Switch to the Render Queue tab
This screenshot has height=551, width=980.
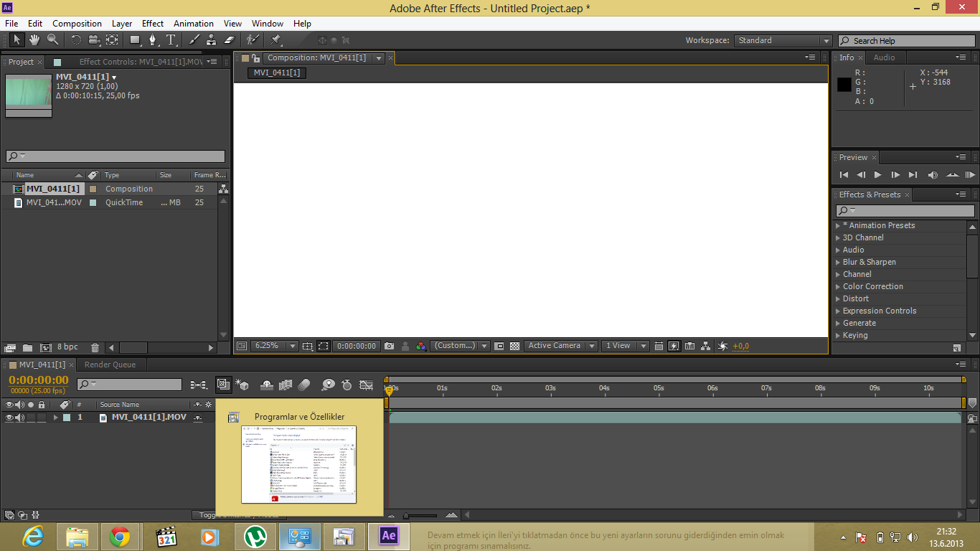pos(110,364)
